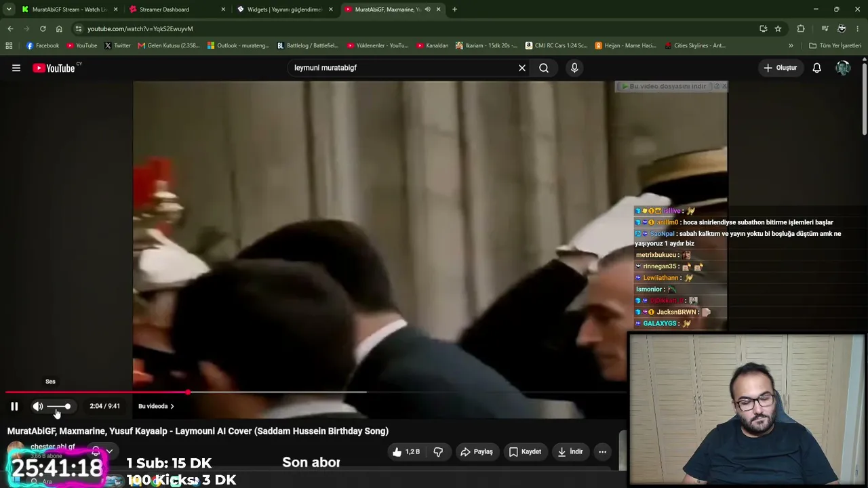
Task: Open the browser home page
Action: 59,28
